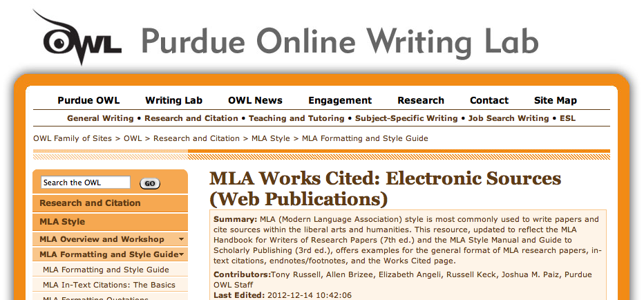Screen dimensions: 644x300
Task: Expand MLA Overview and Workshop arrow
Action: click(x=181, y=239)
